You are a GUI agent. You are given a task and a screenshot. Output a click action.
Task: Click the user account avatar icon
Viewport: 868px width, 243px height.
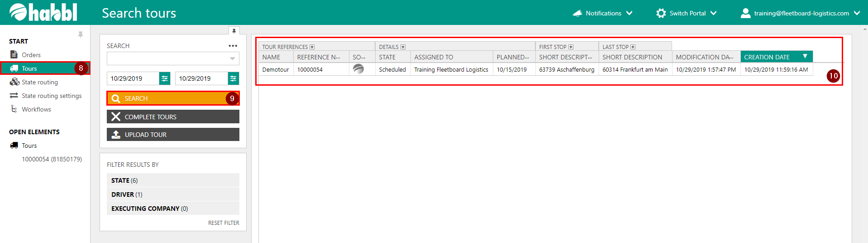click(x=745, y=13)
